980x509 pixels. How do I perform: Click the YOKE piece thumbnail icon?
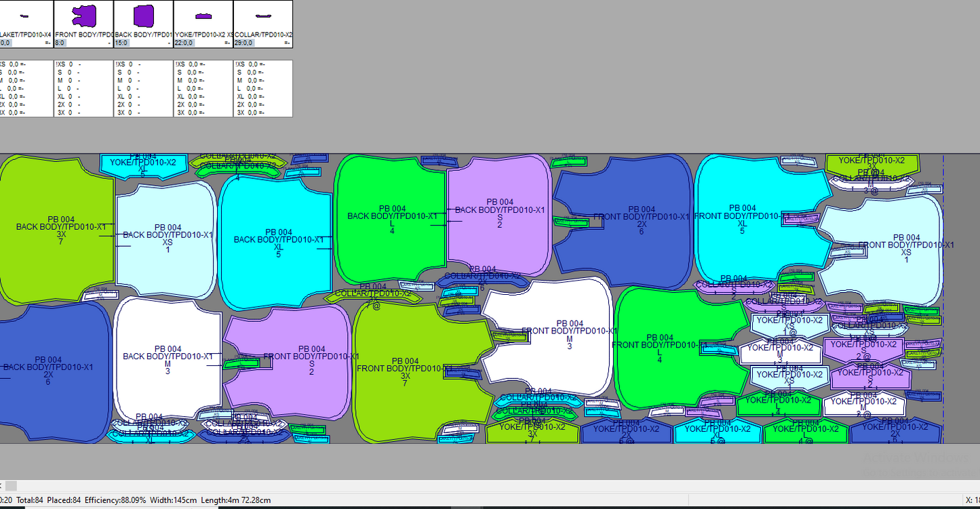pyautogui.click(x=203, y=15)
